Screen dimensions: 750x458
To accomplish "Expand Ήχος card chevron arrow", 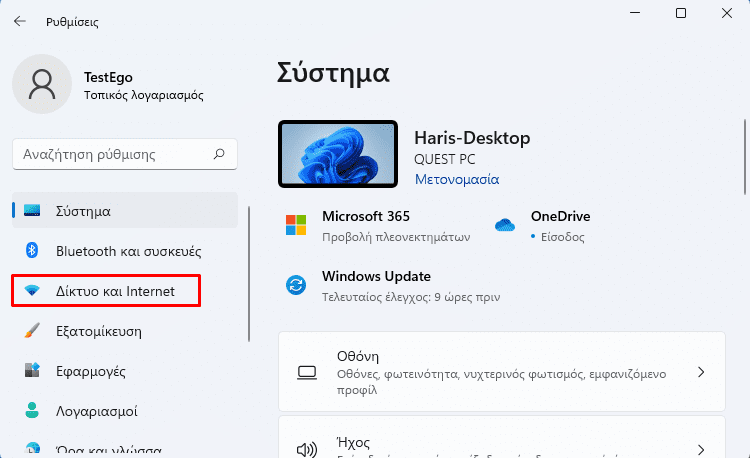I will point(701,449).
